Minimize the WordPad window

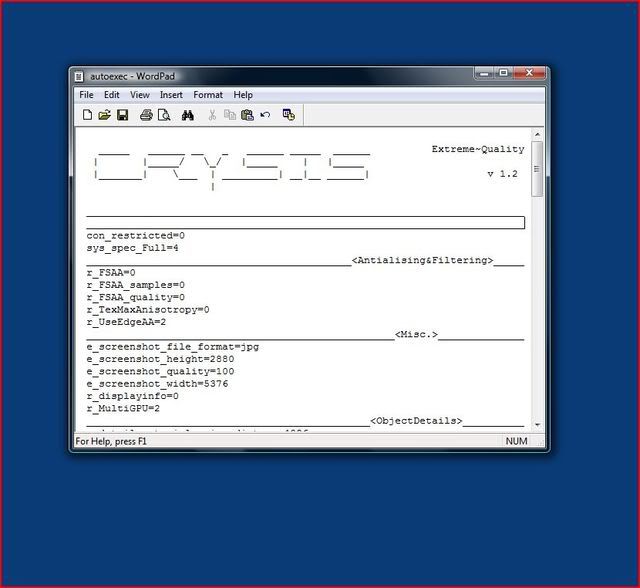tap(484, 73)
